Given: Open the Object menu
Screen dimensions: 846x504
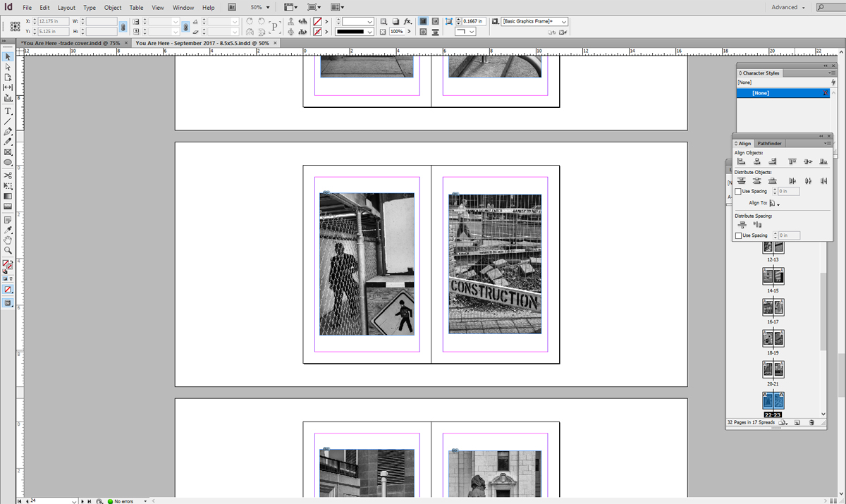Looking at the screenshot, I should pyautogui.click(x=113, y=7).
